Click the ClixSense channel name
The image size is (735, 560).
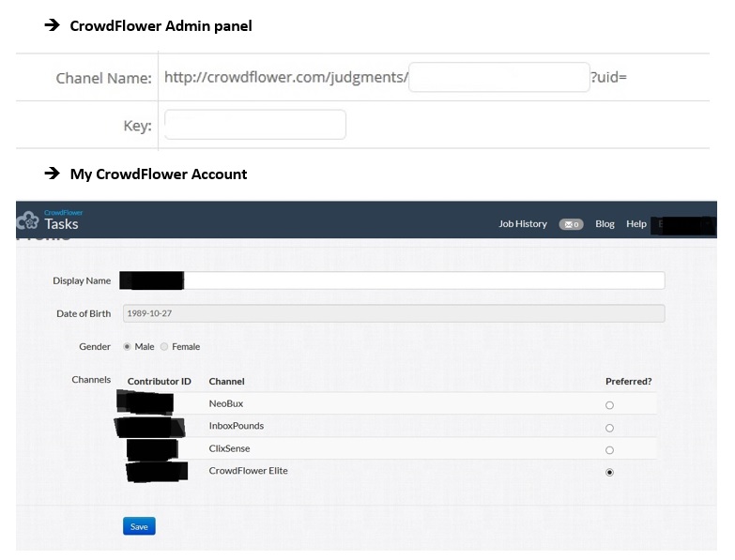click(229, 448)
